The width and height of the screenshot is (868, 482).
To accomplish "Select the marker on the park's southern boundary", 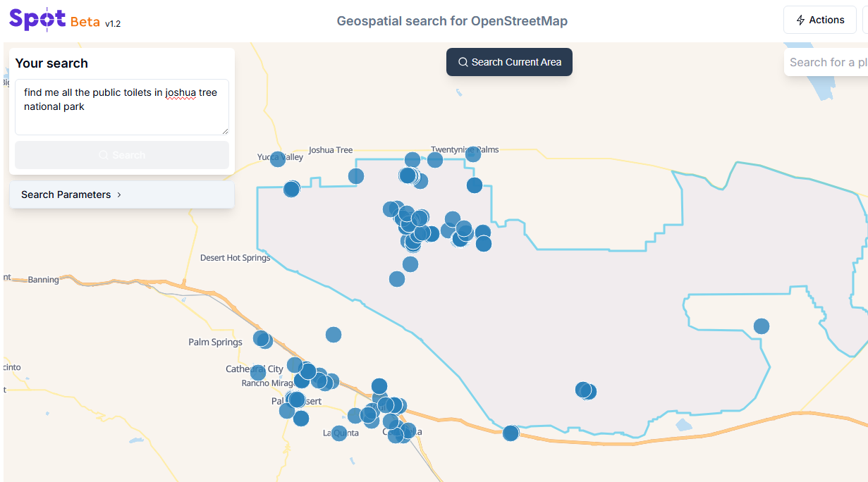I will (x=511, y=433).
